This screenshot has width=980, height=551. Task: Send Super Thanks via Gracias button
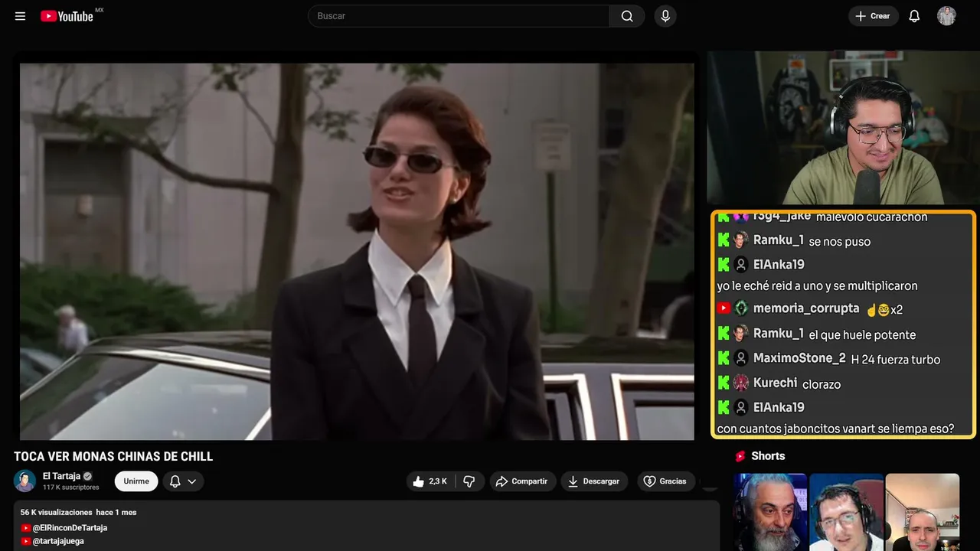coord(665,481)
